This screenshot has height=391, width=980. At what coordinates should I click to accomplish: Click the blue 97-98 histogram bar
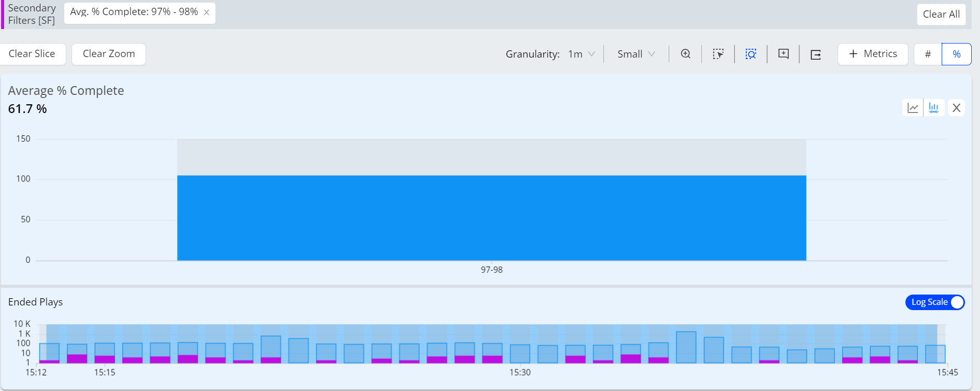(492, 218)
